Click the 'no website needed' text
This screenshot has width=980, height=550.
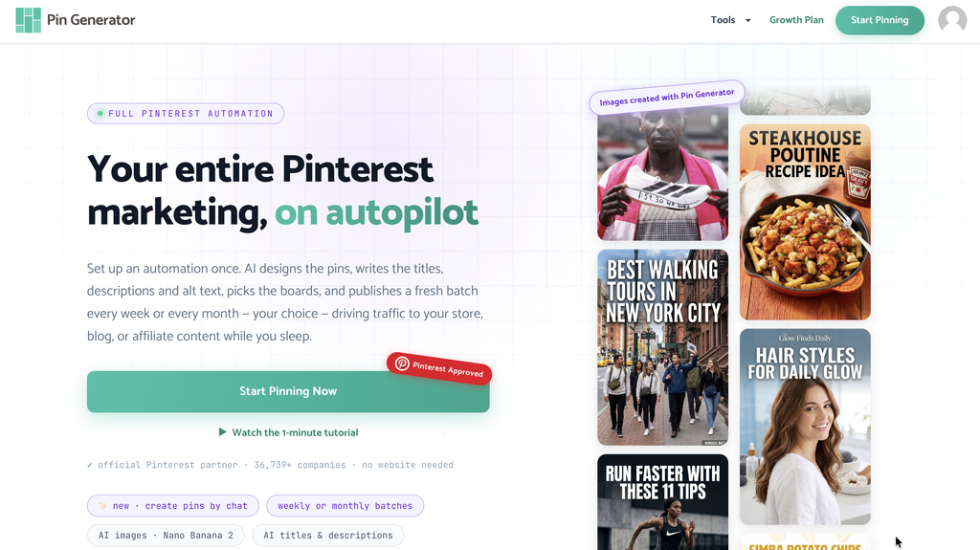pos(408,465)
